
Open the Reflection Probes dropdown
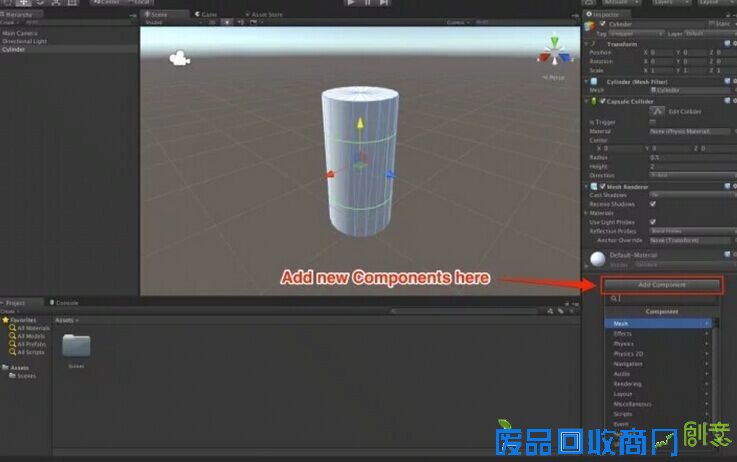(x=693, y=231)
